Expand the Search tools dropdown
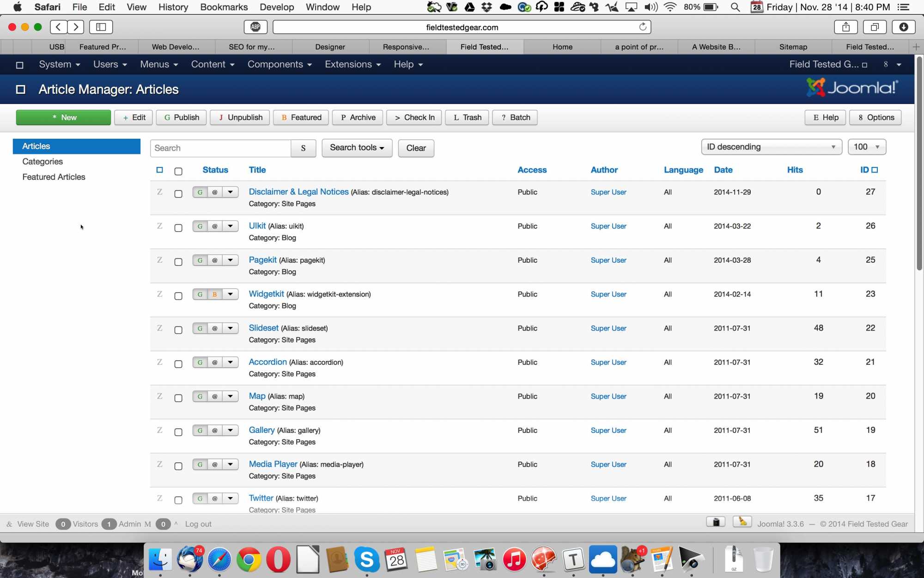The height and width of the screenshot is (578, 924). click(357, 148)
